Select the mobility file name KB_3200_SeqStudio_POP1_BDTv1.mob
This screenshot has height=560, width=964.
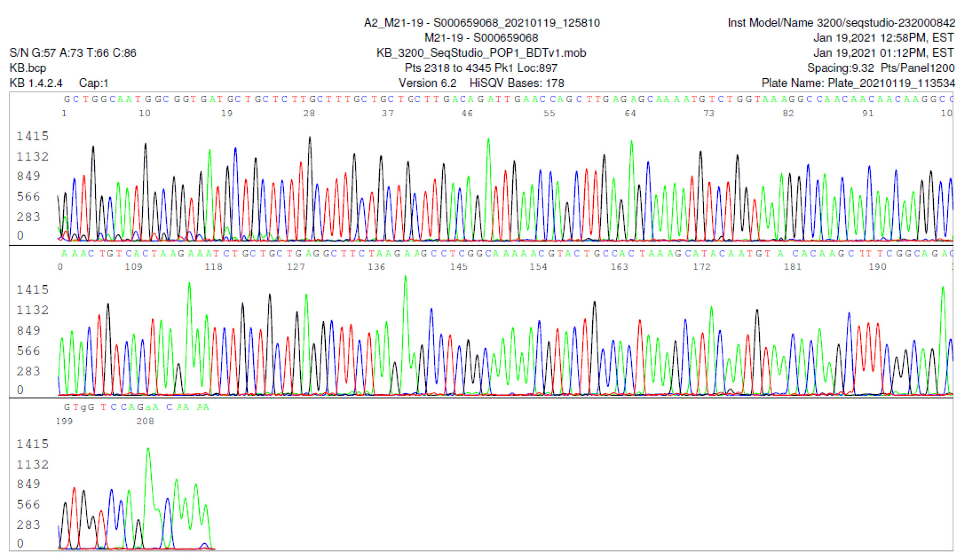(x=481, y=53)
